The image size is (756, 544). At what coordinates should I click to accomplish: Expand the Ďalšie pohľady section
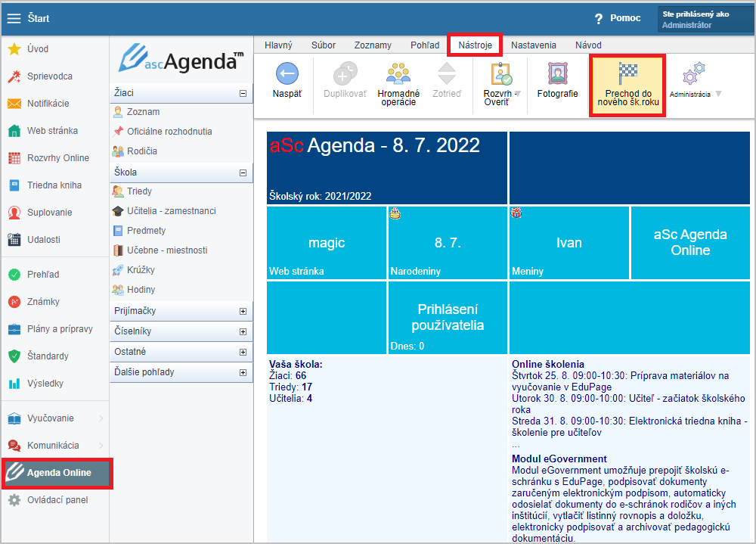point(243,373)
